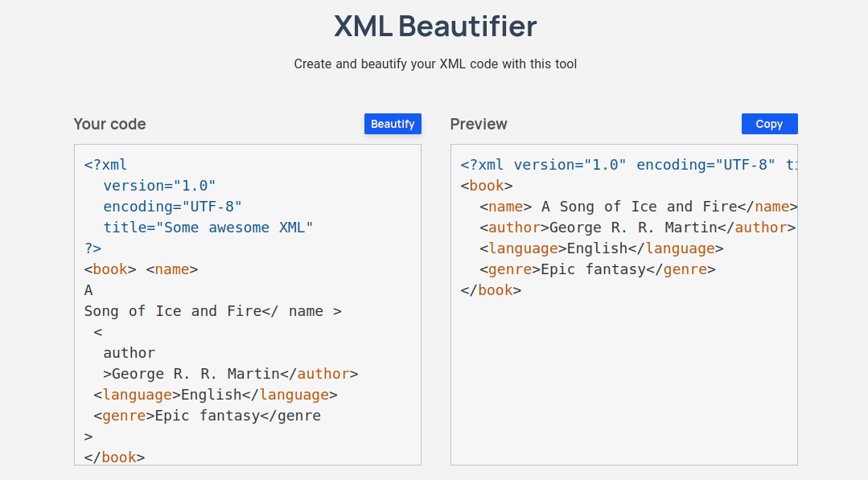Screen dimensions: 868x480
Task: Click 'Epic fantasy</genre' line in code editor
Action: point(207,416)
